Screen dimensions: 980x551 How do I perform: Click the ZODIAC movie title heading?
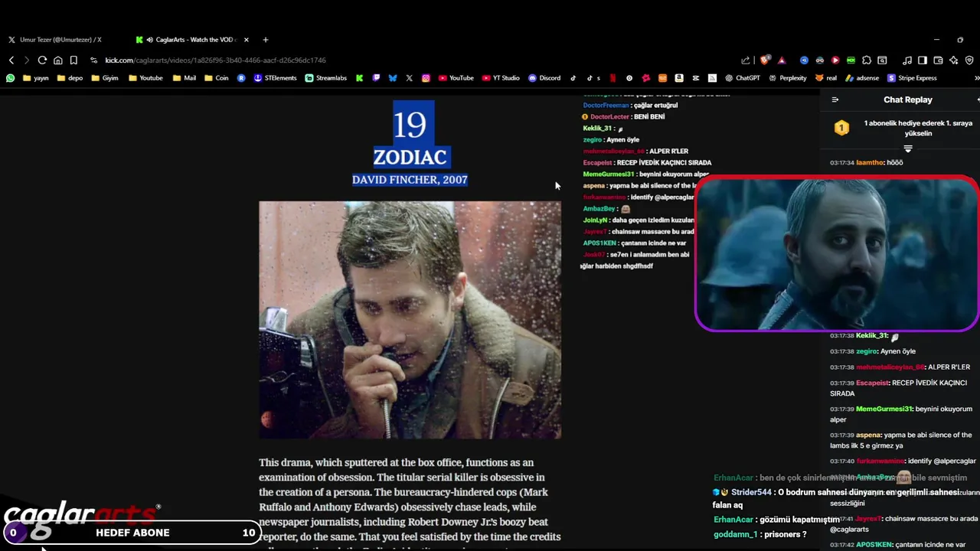[410, 158]
